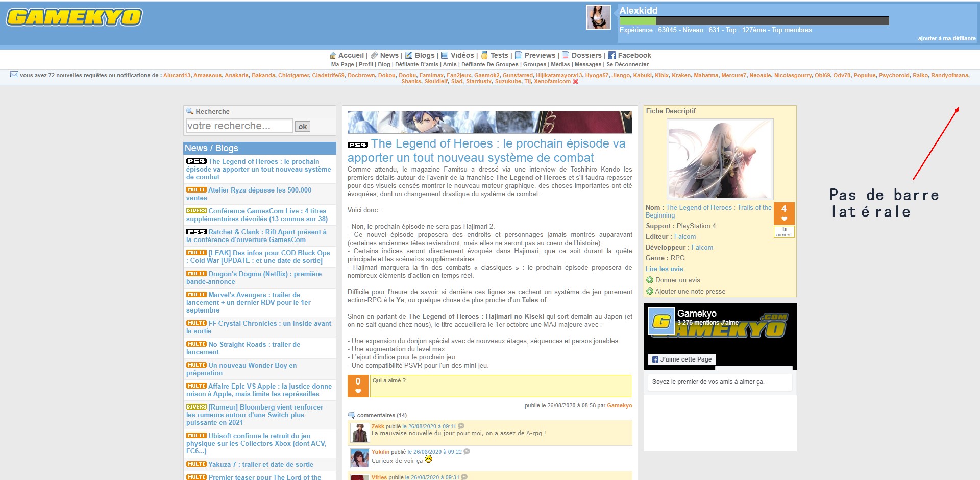The height and width of the screenshot is (480, 980).
Task: Click the PS5 tag next to Ratchet & Clank
Action: point(197,232)
